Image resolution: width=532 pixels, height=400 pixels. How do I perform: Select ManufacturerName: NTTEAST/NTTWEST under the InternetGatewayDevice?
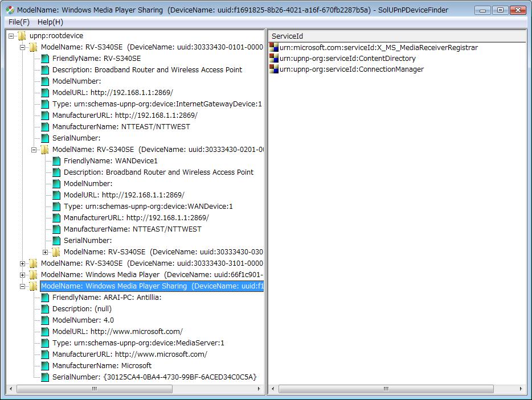[x=121, y=127]
